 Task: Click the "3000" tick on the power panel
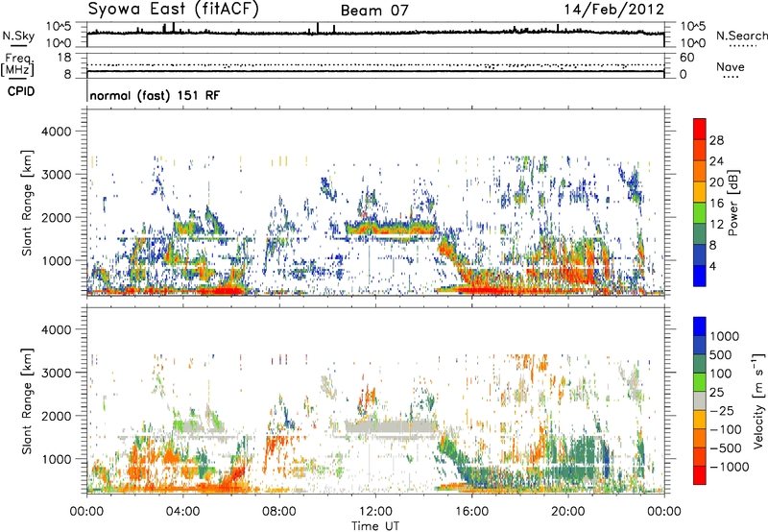[x=57, y=175]
